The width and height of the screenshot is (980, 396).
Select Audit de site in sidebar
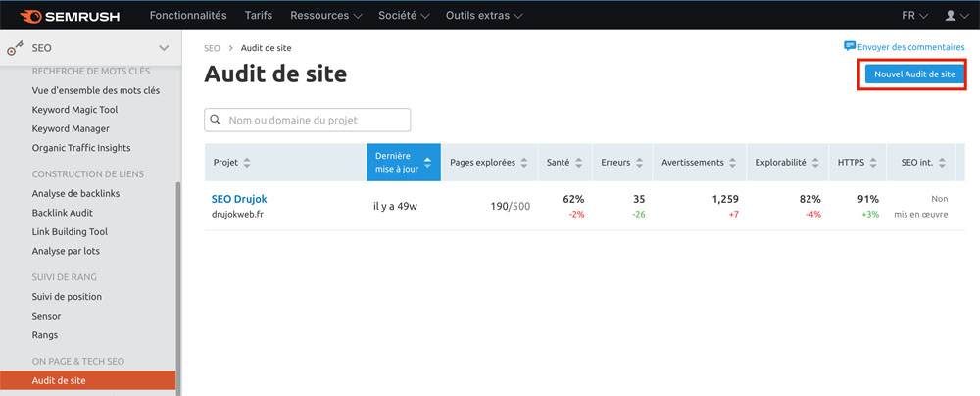(87, 380)
